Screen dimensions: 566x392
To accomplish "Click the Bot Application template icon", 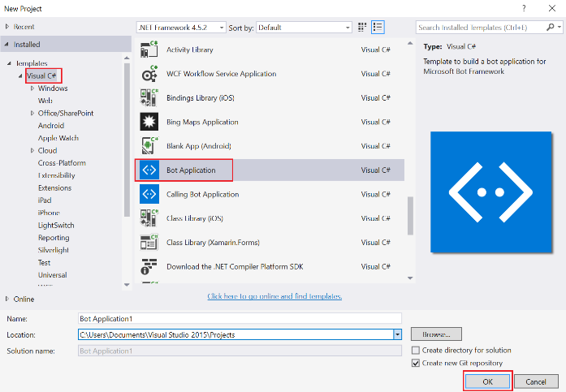I will [149, 170].
